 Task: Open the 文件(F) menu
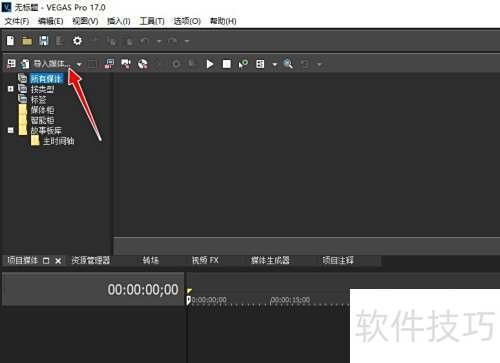click(17, 21)
